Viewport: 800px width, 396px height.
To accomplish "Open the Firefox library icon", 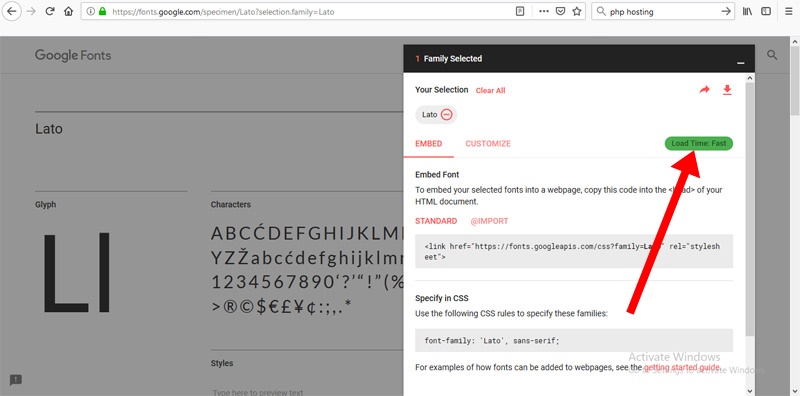I will [747, 11].
